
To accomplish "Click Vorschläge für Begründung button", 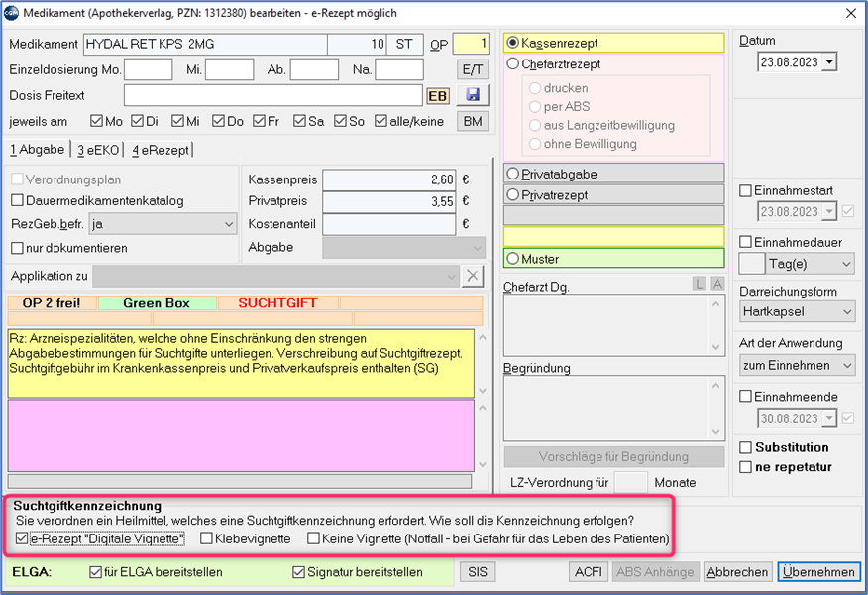I will coord(614,456).
